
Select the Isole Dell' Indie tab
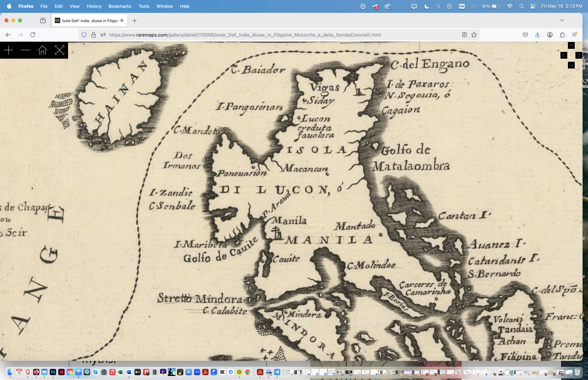(89, 20)
